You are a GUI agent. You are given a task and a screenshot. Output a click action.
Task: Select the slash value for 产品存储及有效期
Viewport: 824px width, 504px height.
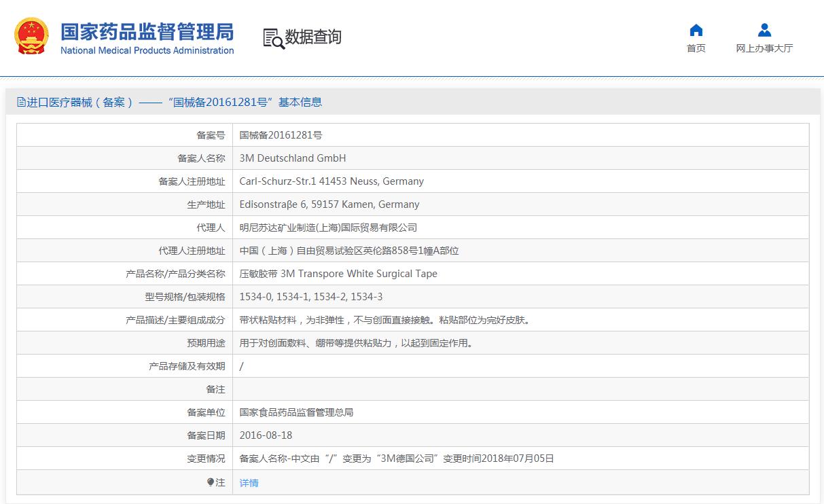click(242, 366)
